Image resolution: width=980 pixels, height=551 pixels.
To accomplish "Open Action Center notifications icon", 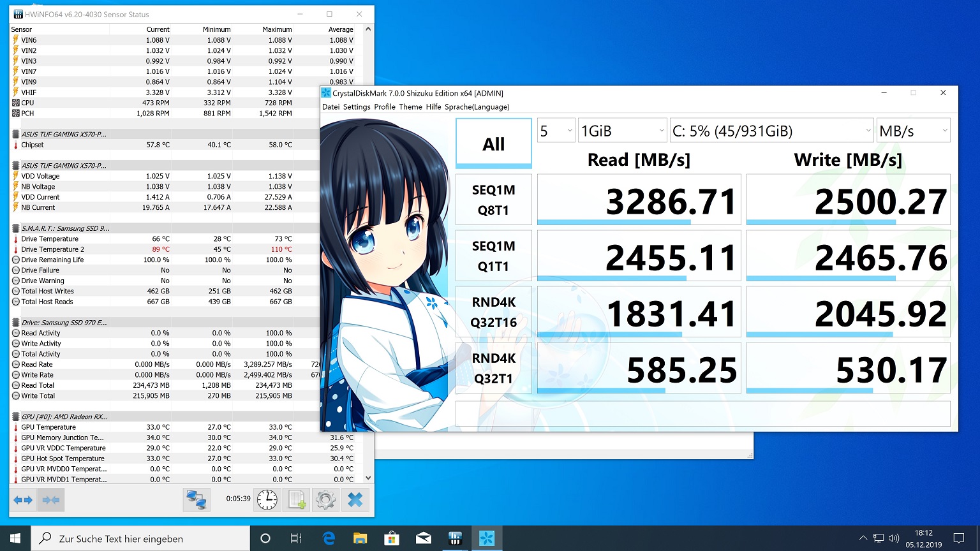I will click(959, 538).
